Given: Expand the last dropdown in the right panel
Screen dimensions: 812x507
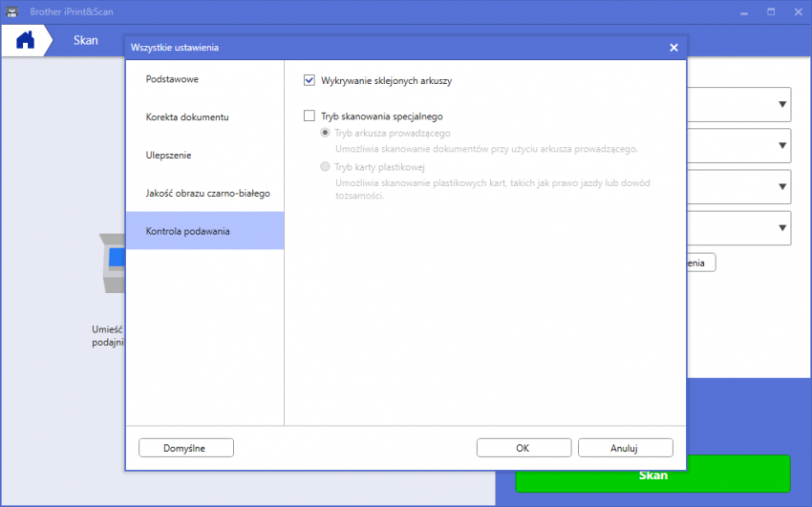Looking at the screenshot, I should pyautogui.click(x=782, y=227).
